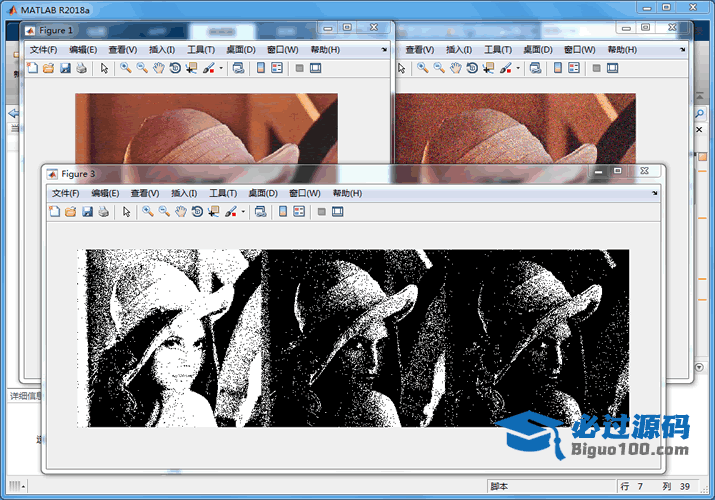Open 编辑(E) menu in Figure 3
The height and width of the screenshot is (500, 715).
tap(105, 193)
